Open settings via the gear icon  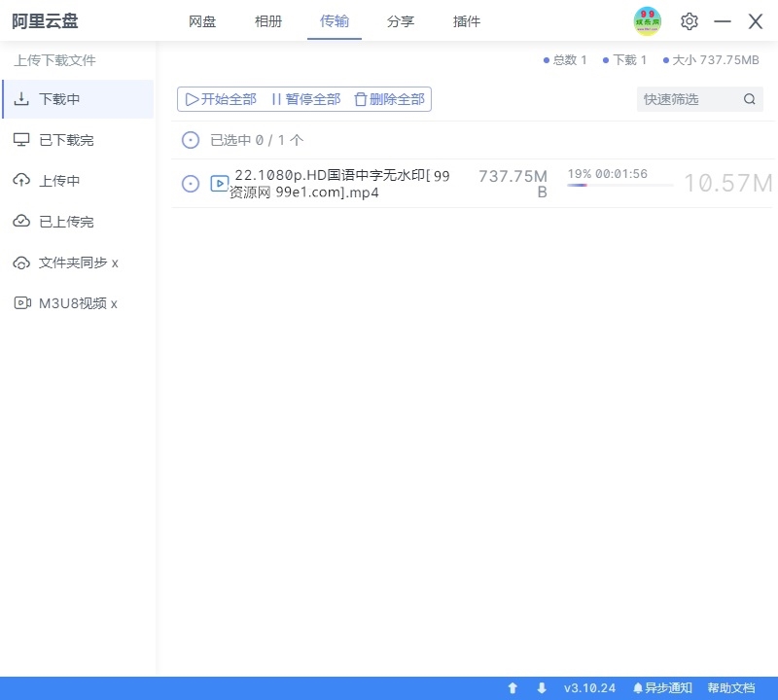690,21
